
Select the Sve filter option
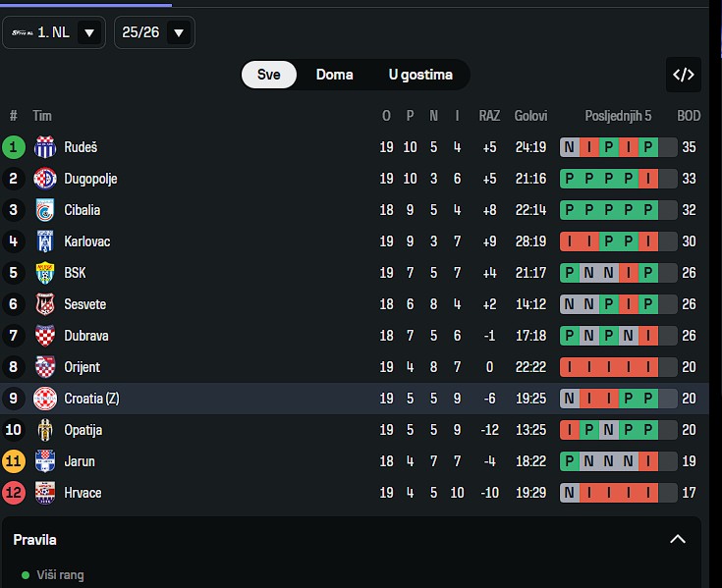click(x=269, y=75)
